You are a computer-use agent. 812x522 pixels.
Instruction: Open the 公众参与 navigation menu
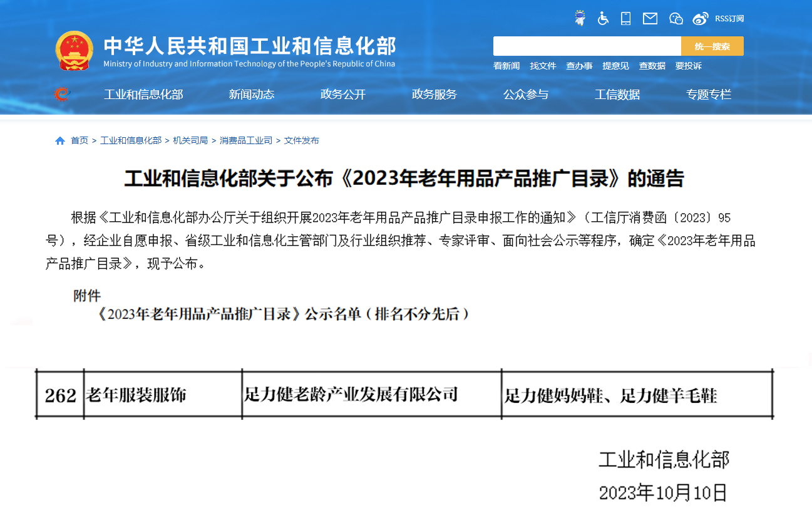point(526,95)
